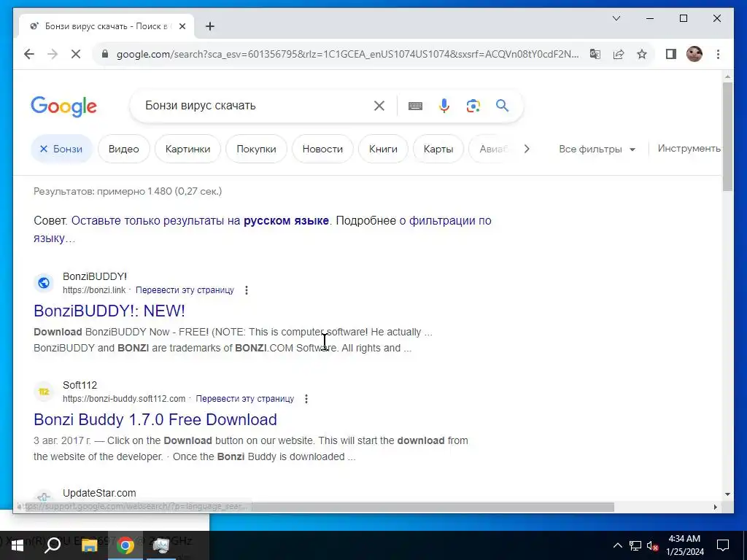Switch to the Видео results tab
This screenshot has height=560, width=747.
(124, 149)
